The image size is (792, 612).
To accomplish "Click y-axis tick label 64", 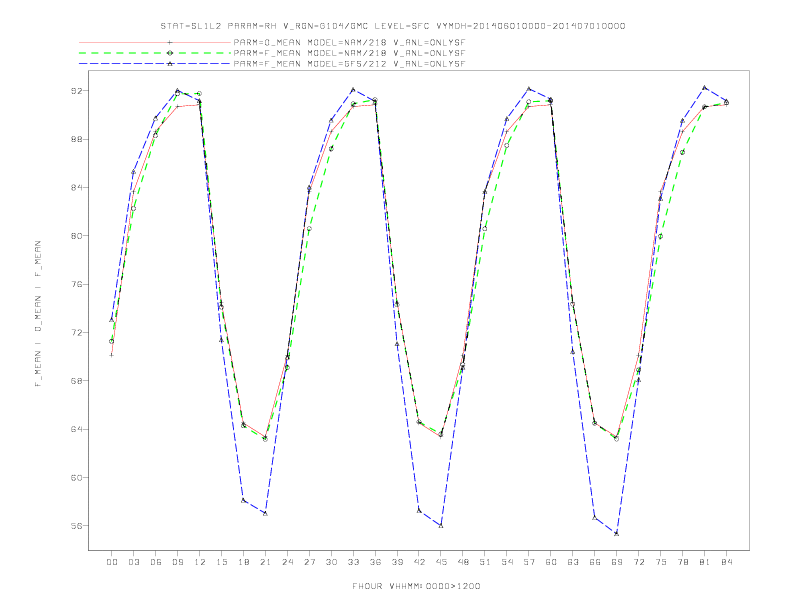I will point(76,429).
